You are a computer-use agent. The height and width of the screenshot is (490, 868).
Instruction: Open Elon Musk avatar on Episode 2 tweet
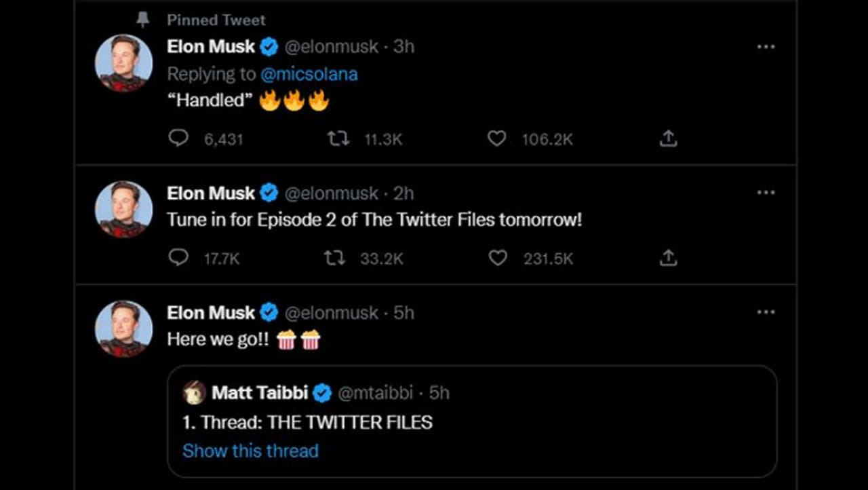[x=123, y=209]
